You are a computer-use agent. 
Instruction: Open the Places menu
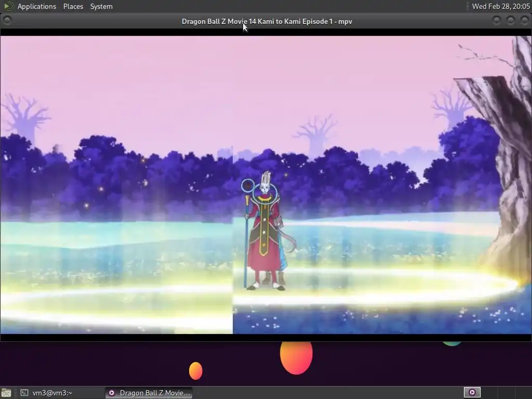click(x=73, y=6)
